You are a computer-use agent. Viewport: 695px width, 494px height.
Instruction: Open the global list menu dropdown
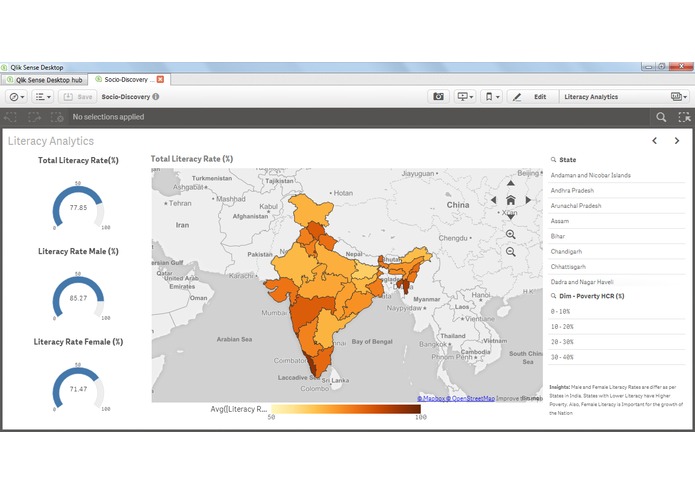point(43,97)
